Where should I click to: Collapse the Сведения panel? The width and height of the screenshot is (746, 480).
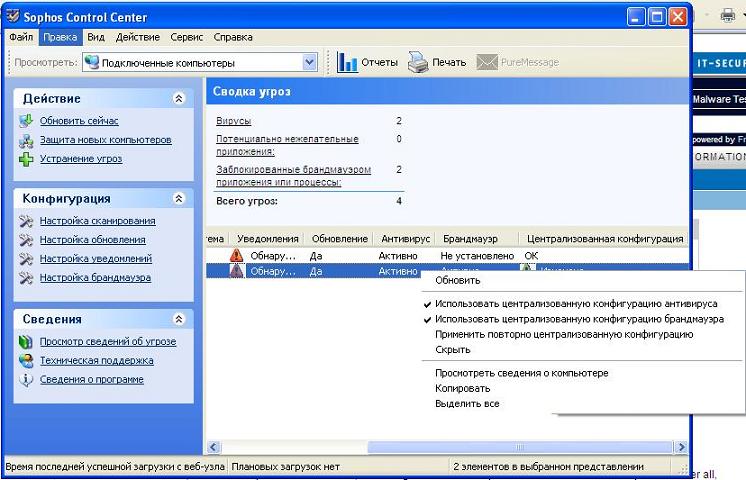pos(179,319)
